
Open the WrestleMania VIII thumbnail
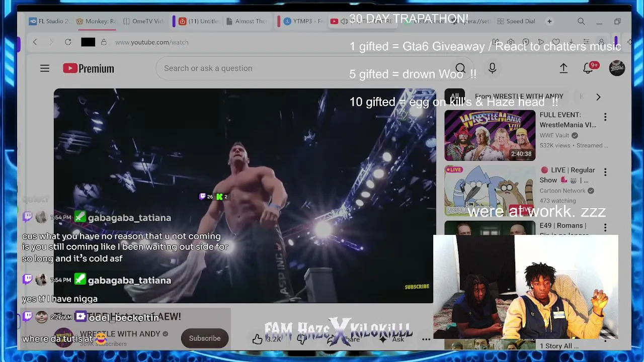coord(490,135)
